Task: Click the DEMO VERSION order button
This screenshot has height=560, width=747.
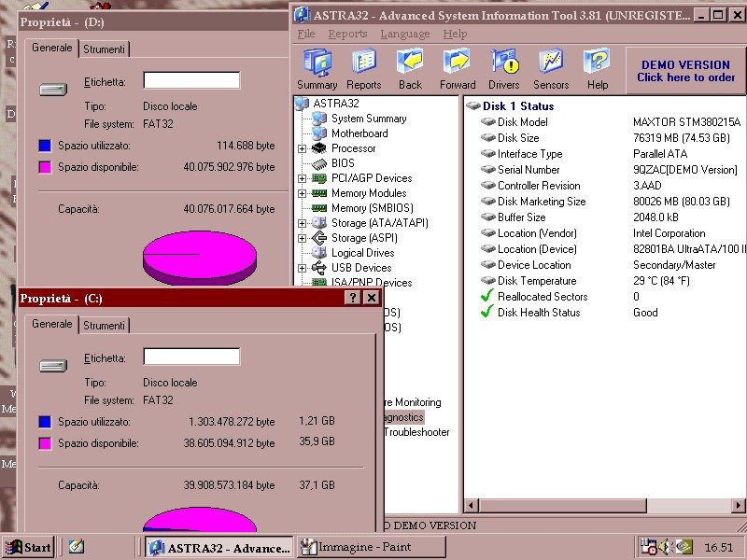Action: pos(685,71)
